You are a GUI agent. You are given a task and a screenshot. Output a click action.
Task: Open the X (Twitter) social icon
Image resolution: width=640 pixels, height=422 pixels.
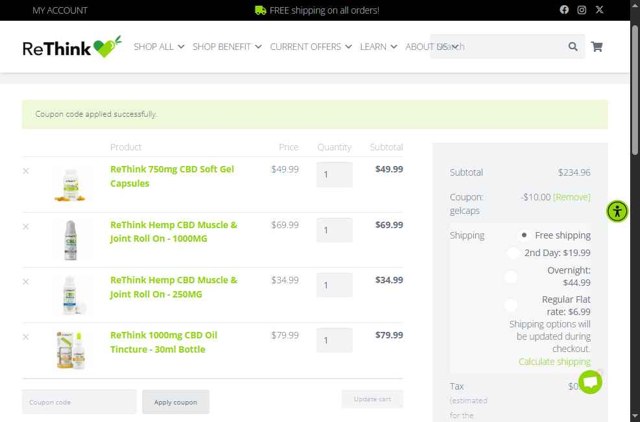click(x=599, y=10)
